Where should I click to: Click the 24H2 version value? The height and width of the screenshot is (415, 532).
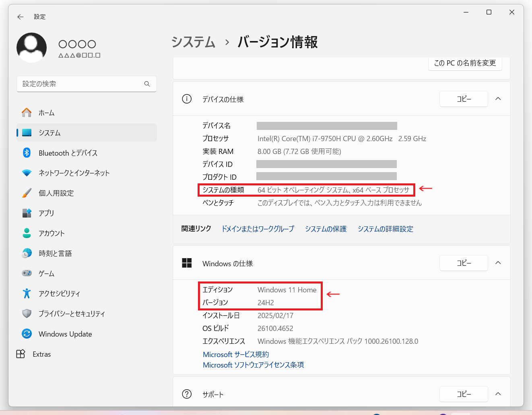pyautogui.click(x=266, y=303)
